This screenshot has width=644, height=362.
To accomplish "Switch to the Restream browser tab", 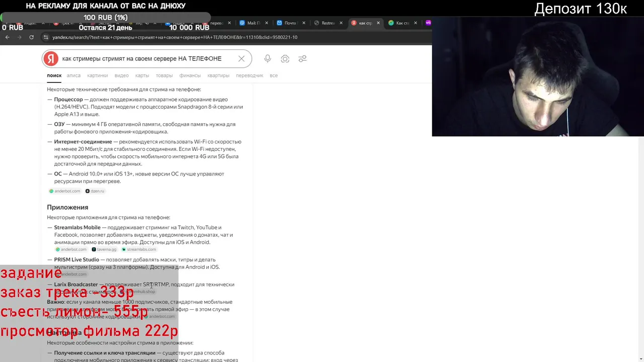I will [x=328, y=23].
